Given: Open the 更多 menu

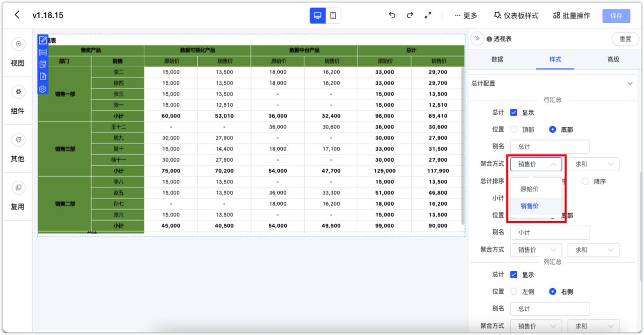Looking at the screenshot, I should tap(466, 16).
